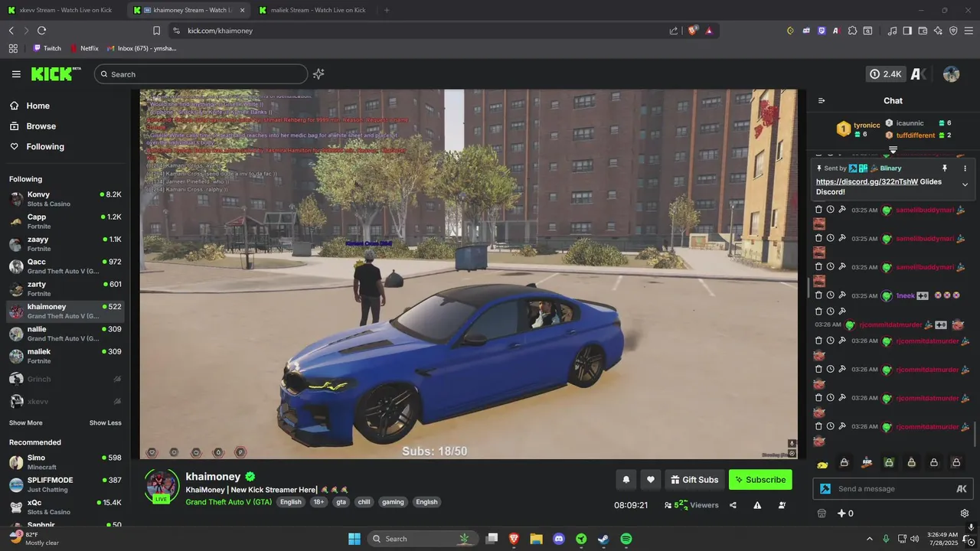Click the chat scrollbar
This screenshot has height=551, width=980.
click(975, 435)
